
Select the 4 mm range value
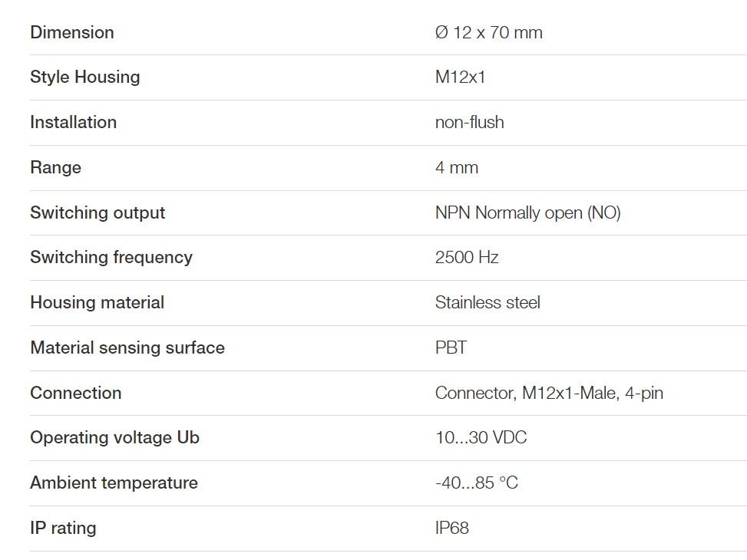coord(456,168)
